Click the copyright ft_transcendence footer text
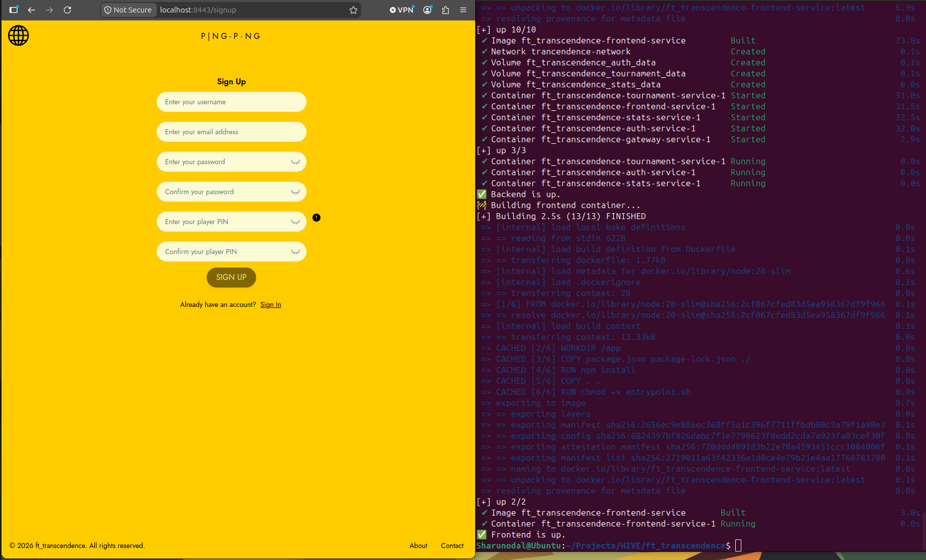Viewport: 926px width, 560px height. [x=77, y=546]
